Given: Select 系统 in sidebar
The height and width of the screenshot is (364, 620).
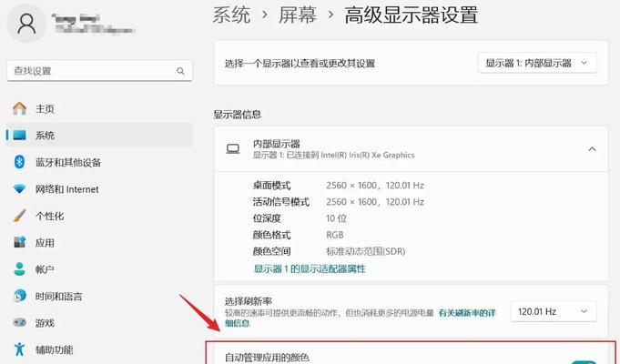Looking at the screenshot, I should click(99, 136).
